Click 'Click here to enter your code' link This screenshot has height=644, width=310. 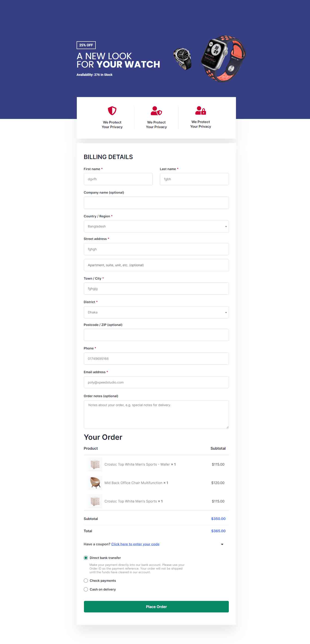coord(135,544)
